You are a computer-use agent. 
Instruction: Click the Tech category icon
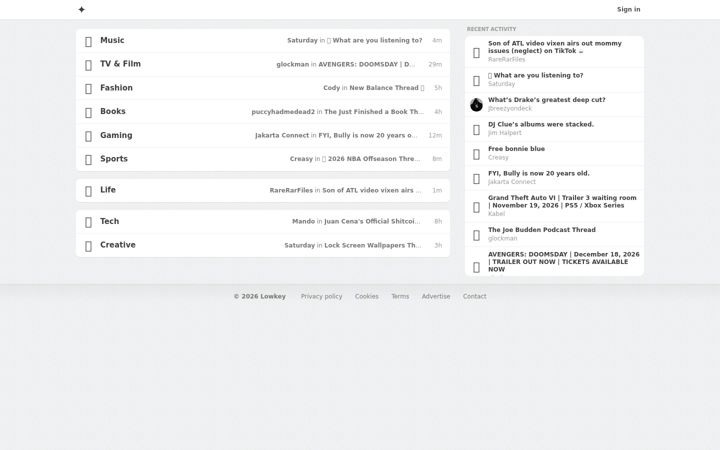(x=89, y=223)
